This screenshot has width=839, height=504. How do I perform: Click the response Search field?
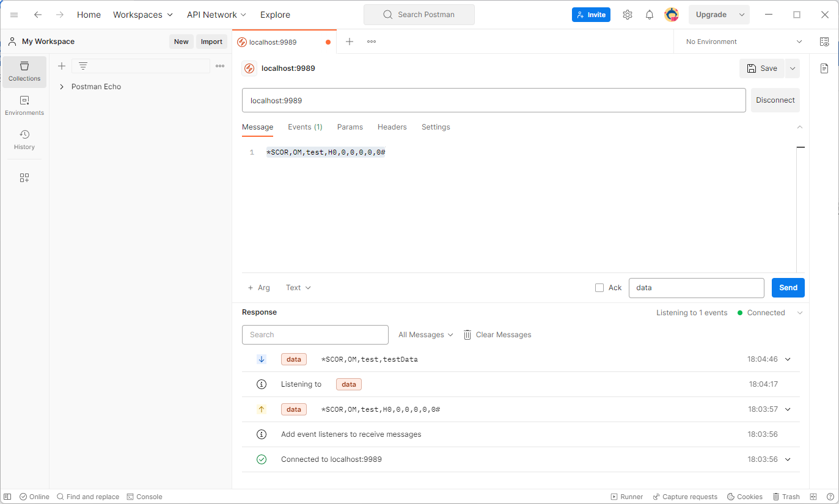click(x=315, y=335)
